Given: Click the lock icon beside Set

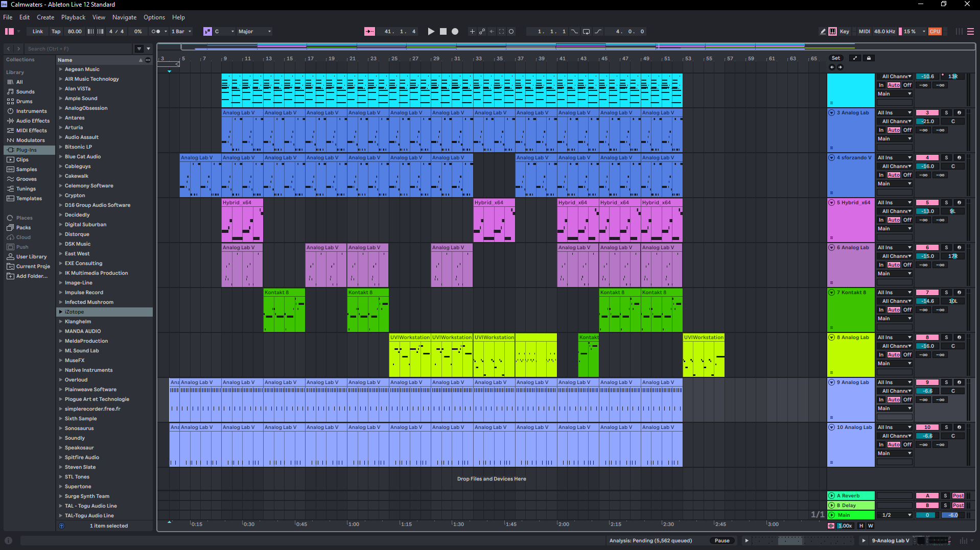Looking at the screenshot, I should tap(869, 58).
